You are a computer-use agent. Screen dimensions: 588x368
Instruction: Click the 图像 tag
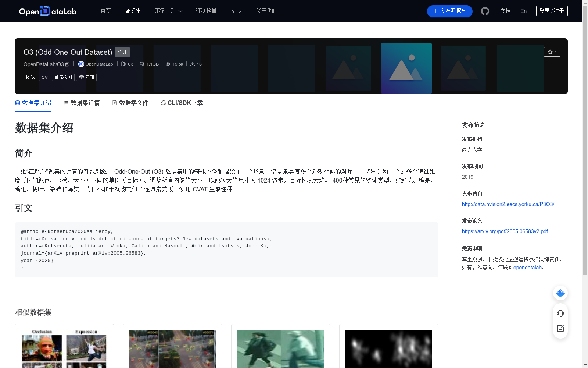click(x=31, y=77)
